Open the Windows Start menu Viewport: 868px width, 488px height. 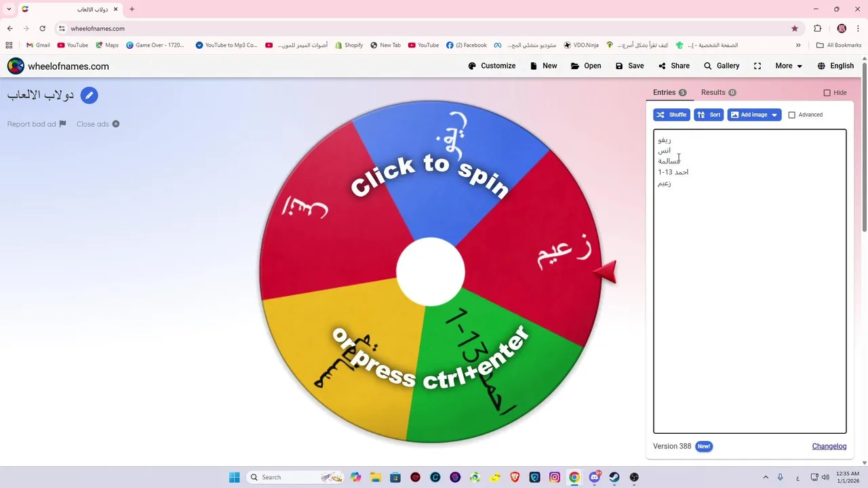coord(234,477)
